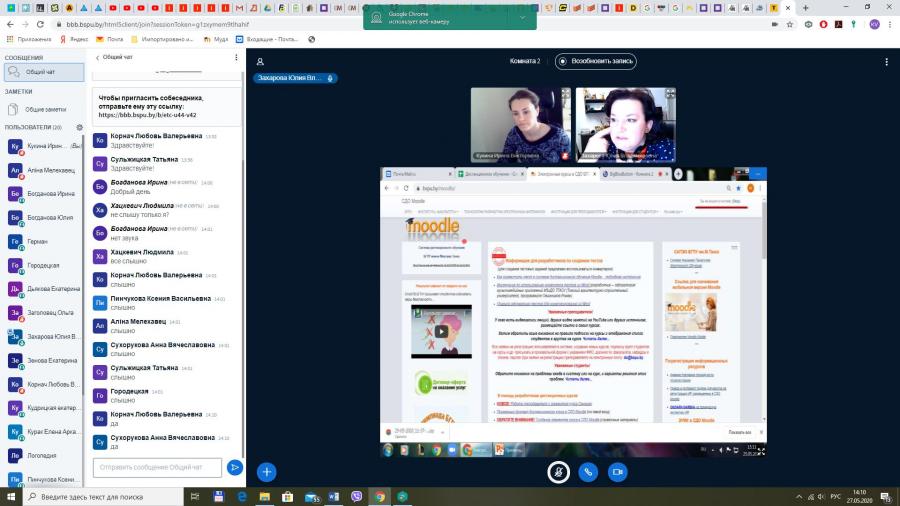
Task: Toggle webcam sharing button
Action: click(618, 472)
